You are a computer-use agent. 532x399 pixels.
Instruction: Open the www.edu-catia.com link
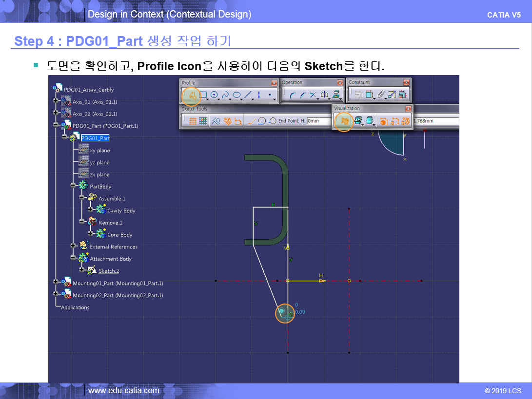(123, 391)
